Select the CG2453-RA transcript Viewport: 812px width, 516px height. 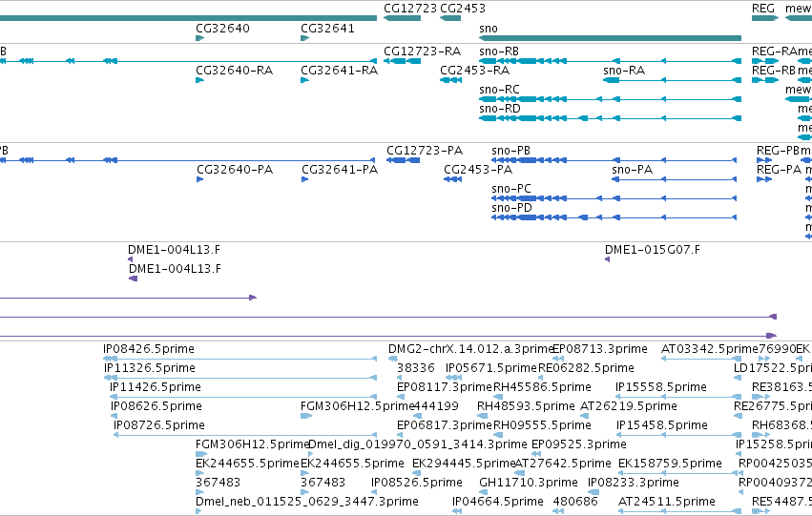(450, 80)
